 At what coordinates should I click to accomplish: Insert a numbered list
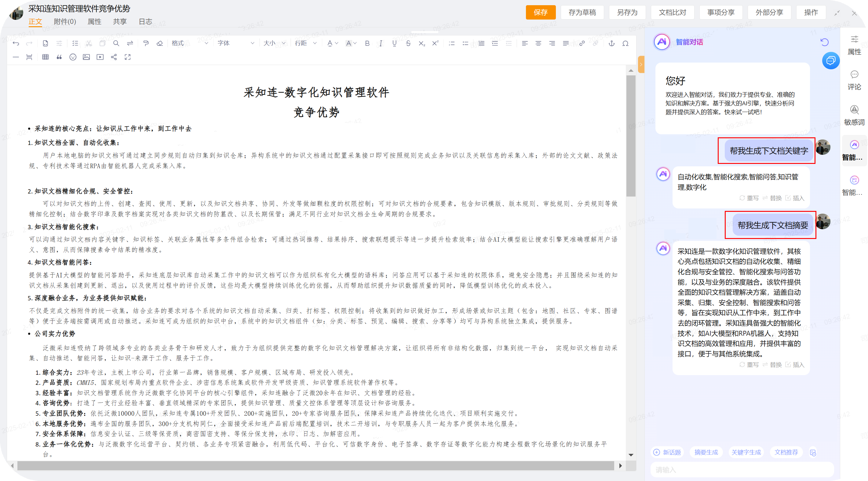click(x=452, y=43)
